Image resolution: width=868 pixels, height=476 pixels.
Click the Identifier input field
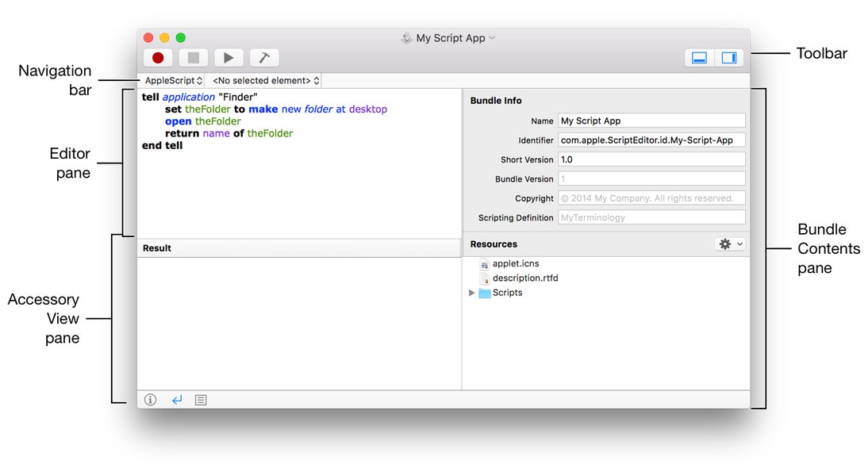click(651, 140)
